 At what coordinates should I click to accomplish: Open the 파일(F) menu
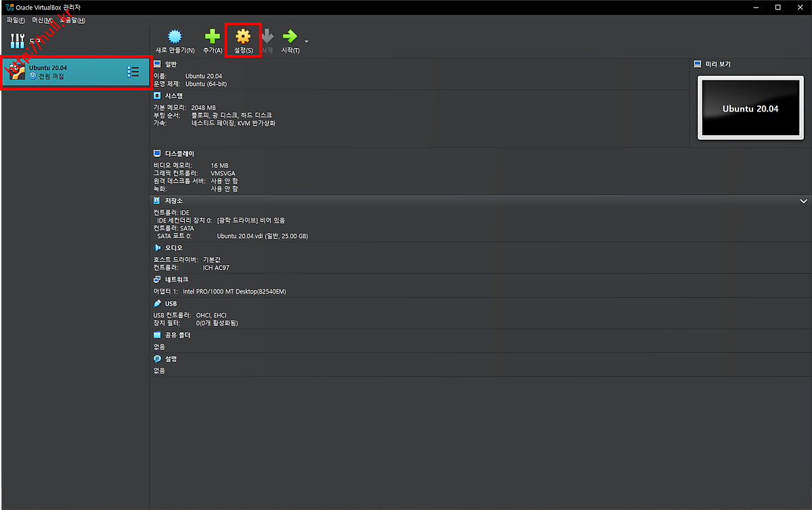tap(16, 20)
